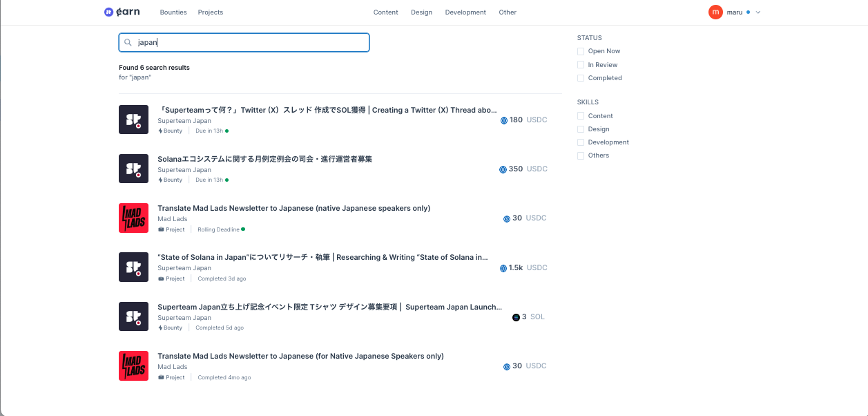Click briefcase Project icon on completed 4mo ago listing
The width and height of the screenshot is (868, 416).
pos(161,377)
